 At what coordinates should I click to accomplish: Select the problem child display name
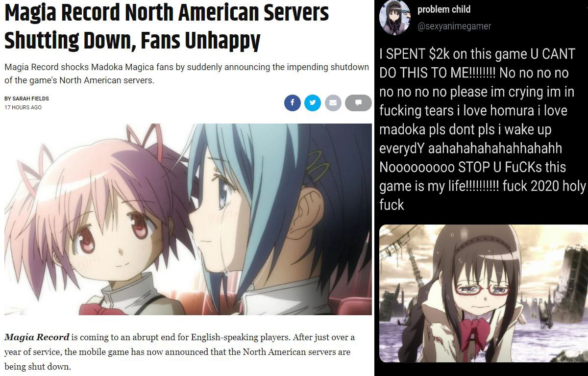pos(444,9)
